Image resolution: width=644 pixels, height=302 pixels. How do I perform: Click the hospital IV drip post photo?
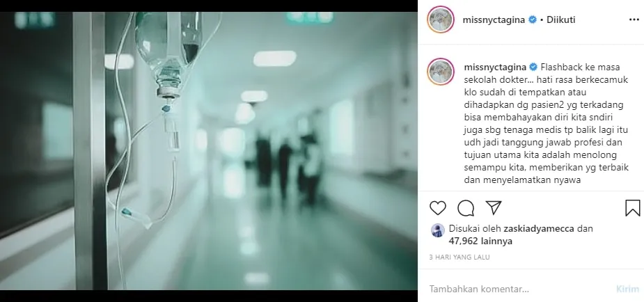[209, 150]
